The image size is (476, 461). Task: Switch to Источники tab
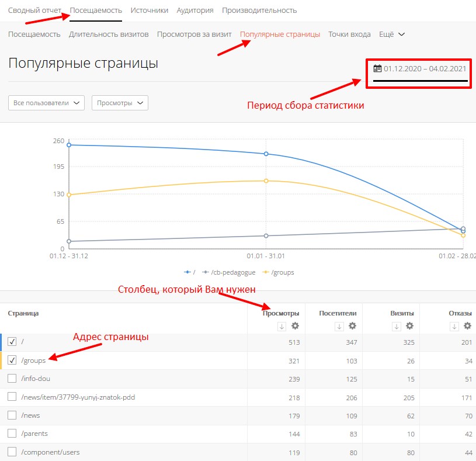click(x=150, y=11)
